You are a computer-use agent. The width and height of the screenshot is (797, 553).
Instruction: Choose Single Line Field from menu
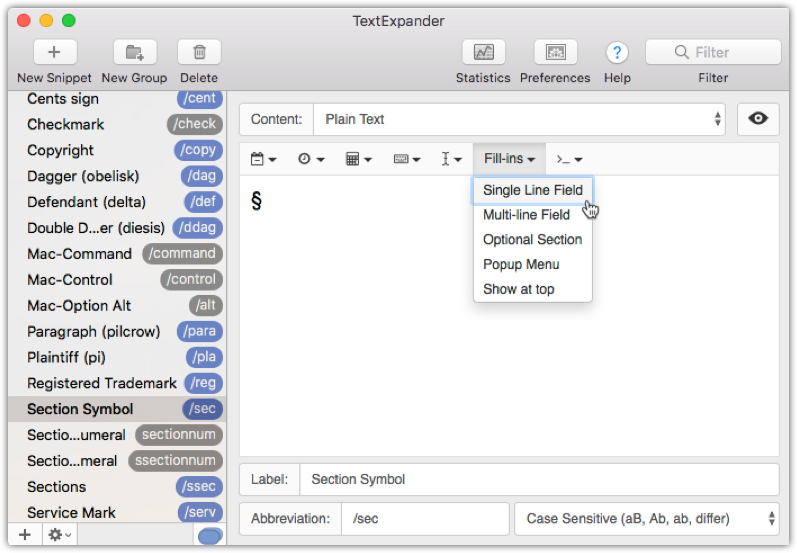tap(533, 190)
